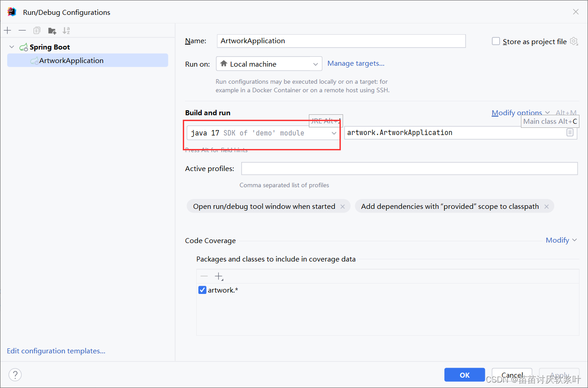Click the help question mark icon
Image resolution: width=588 pixels, height=388 pixels.
point(15,374)
